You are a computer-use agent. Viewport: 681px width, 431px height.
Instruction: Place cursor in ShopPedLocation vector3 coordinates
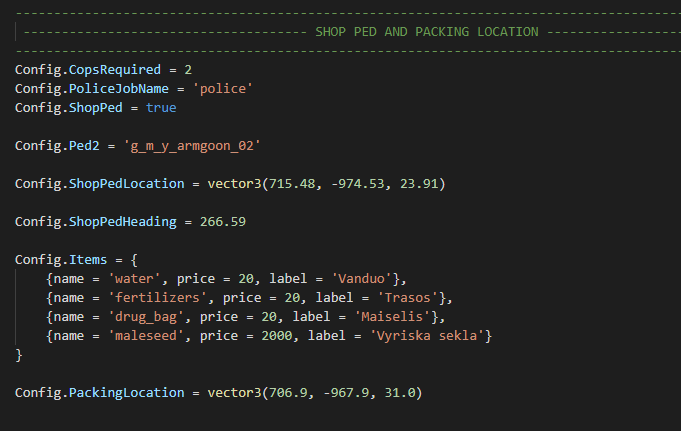[357, 184]
